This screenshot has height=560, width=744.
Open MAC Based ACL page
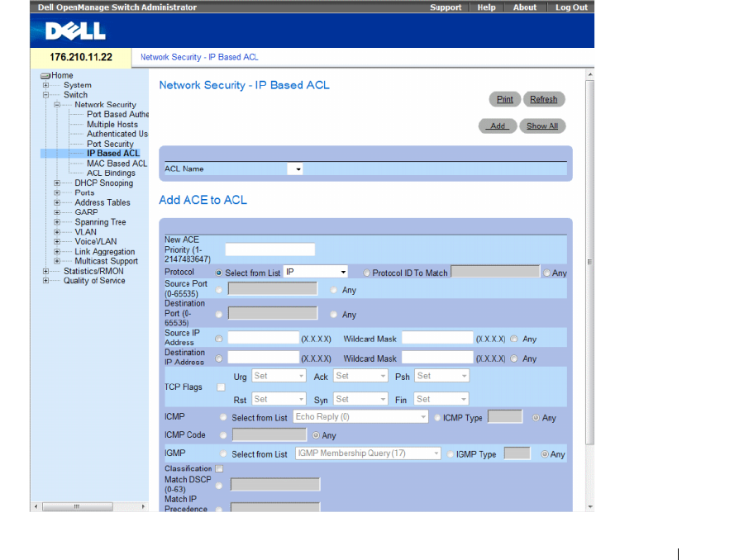117,164
